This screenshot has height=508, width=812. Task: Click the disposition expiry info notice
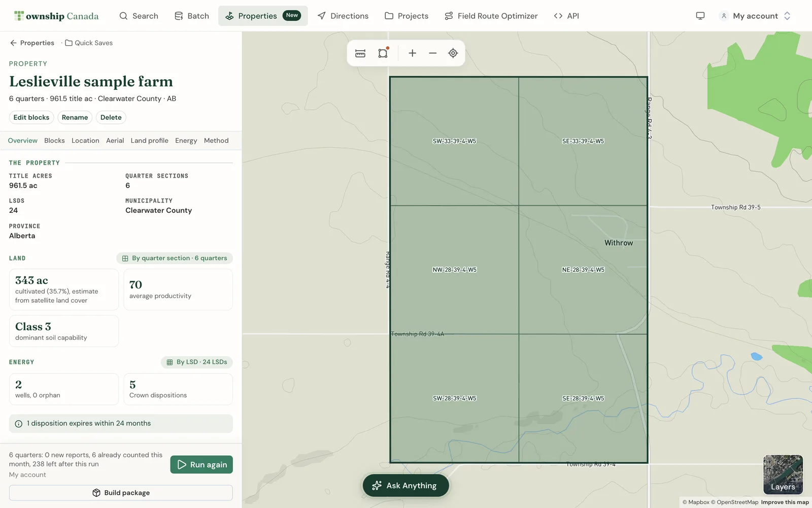121,424
